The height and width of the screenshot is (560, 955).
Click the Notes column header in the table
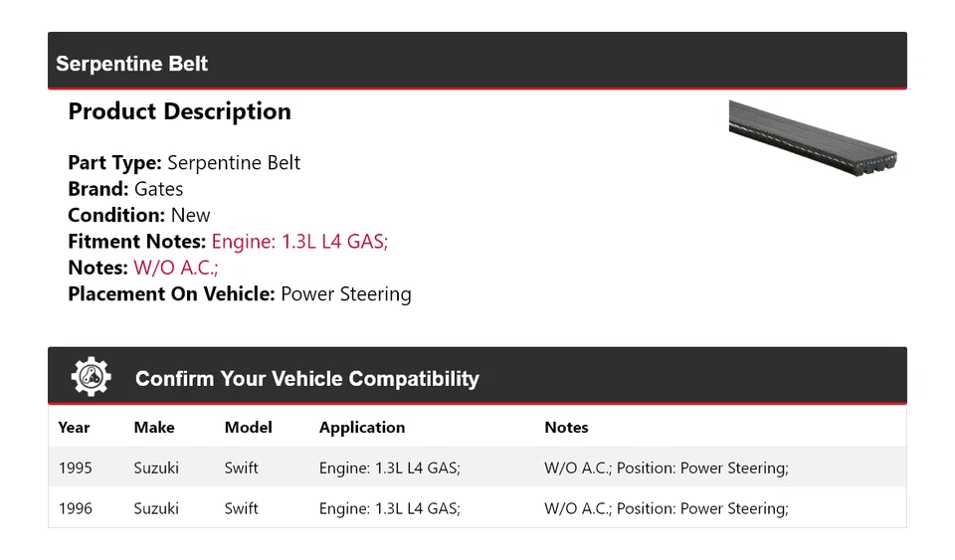point(566,428)
